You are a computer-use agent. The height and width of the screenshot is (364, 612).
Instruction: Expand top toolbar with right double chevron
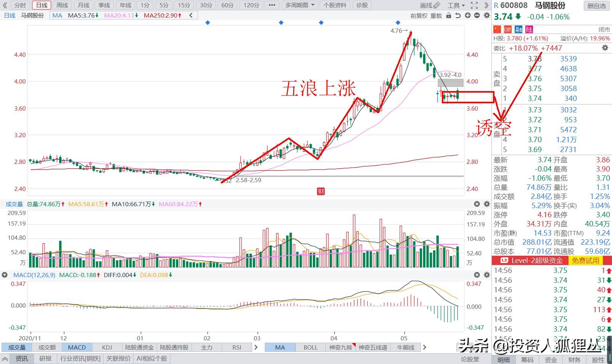click(486, 5)
